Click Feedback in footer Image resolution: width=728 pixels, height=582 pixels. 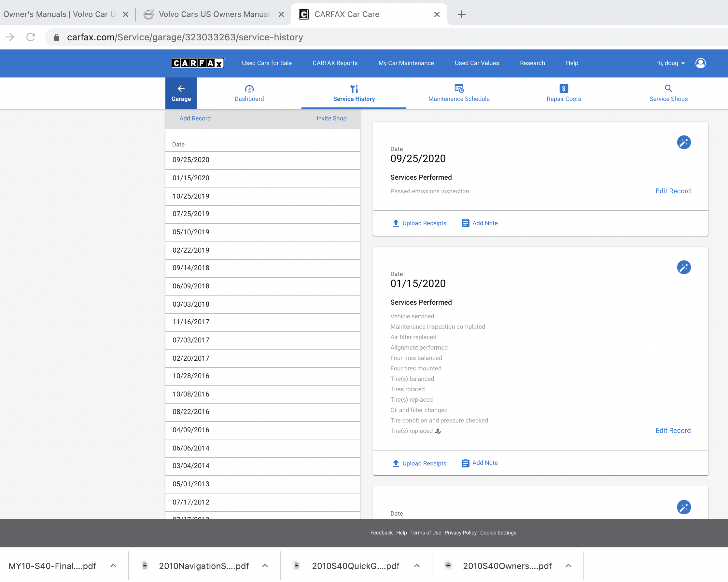[x=381, y=533]
